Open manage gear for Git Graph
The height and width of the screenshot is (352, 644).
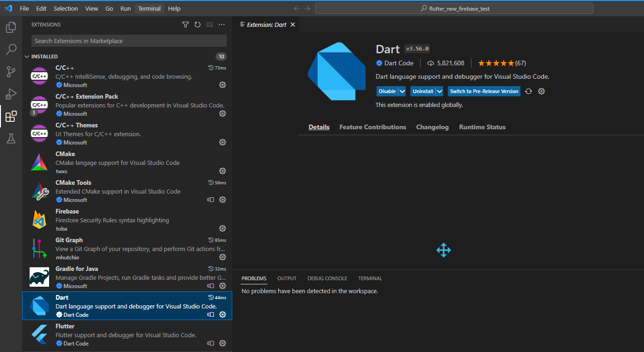[x=223, y=257]
